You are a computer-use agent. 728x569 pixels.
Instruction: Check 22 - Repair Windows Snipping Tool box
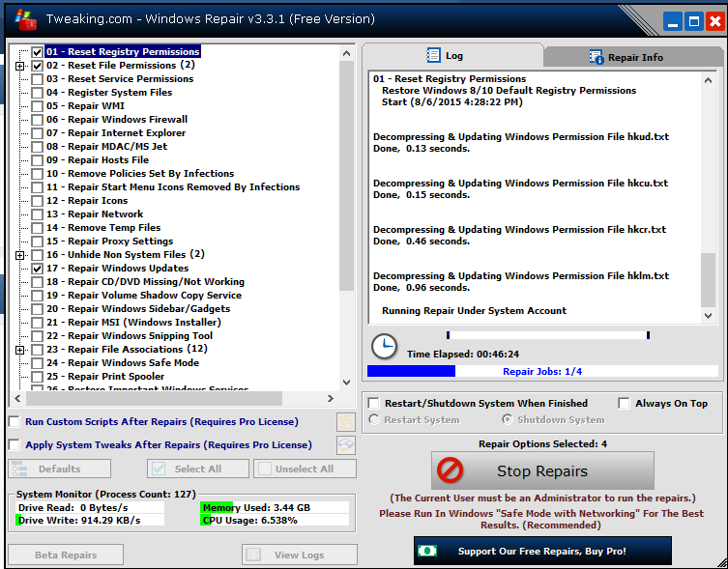(37, 336)
